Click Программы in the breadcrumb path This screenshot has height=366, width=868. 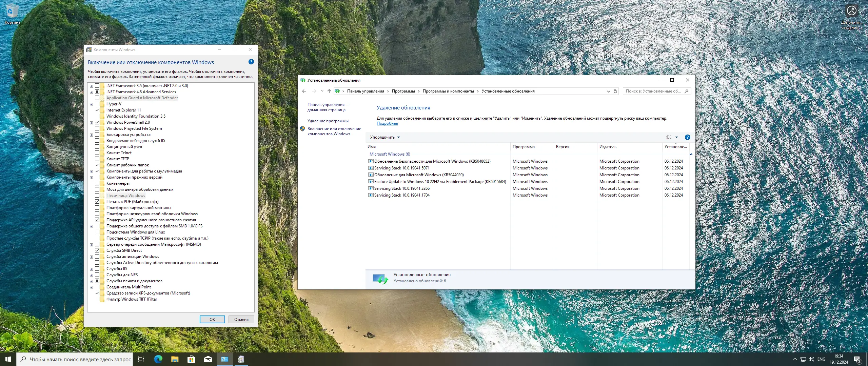(403, 91)
